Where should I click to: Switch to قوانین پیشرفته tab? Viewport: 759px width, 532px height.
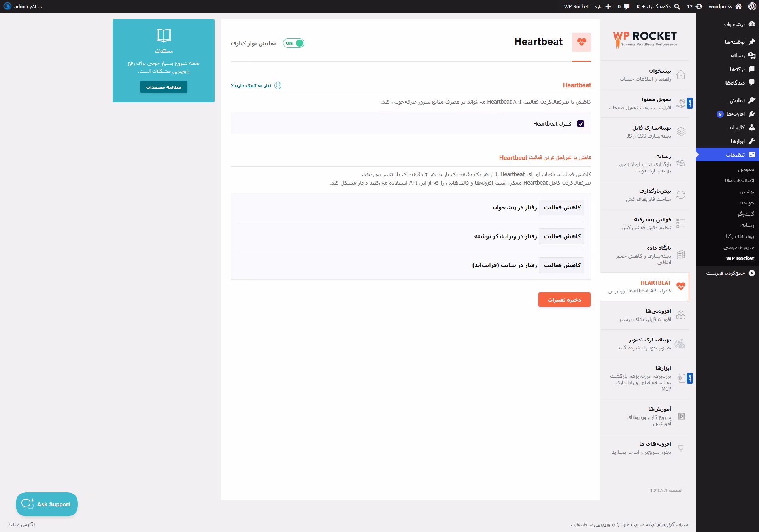point(645,223)
